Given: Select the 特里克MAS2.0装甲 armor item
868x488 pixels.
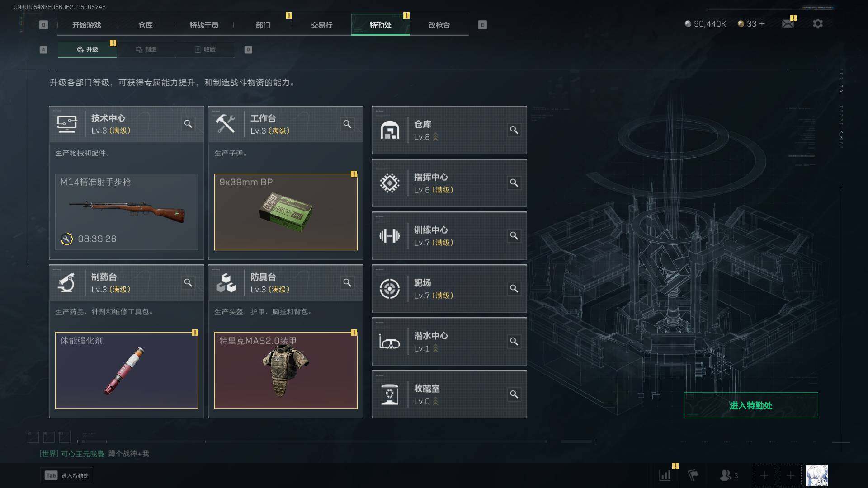Looking at the screenshot, I should coord(286,371).
